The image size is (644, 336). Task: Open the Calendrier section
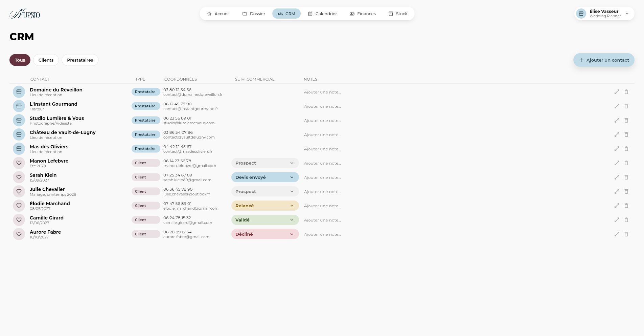click(x=323, y=14)
